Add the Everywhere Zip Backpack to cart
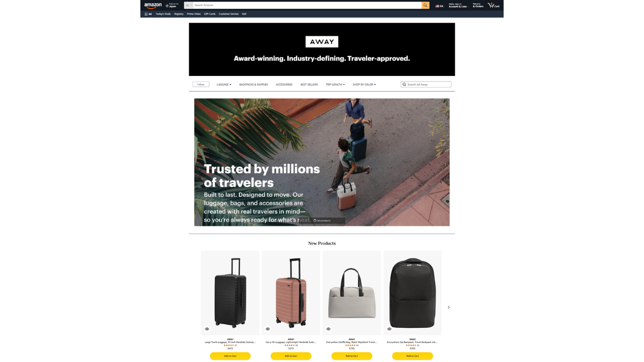Image resolution: width=644 pixels, height=362 pixels. (413, 356)
